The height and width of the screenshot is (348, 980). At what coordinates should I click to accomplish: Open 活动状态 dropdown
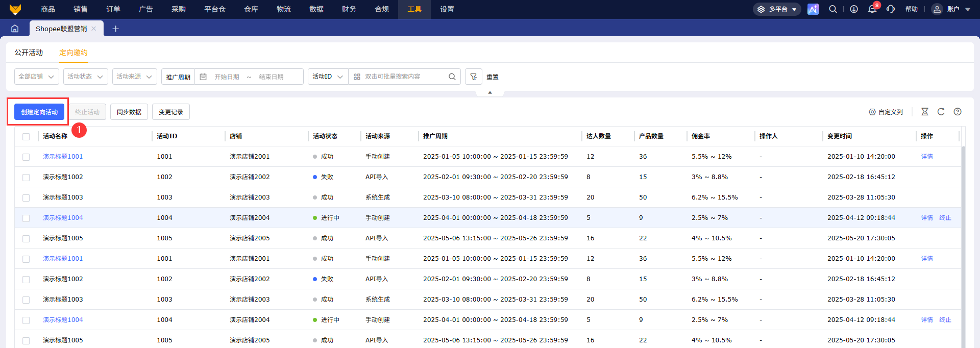click(86, 77)
